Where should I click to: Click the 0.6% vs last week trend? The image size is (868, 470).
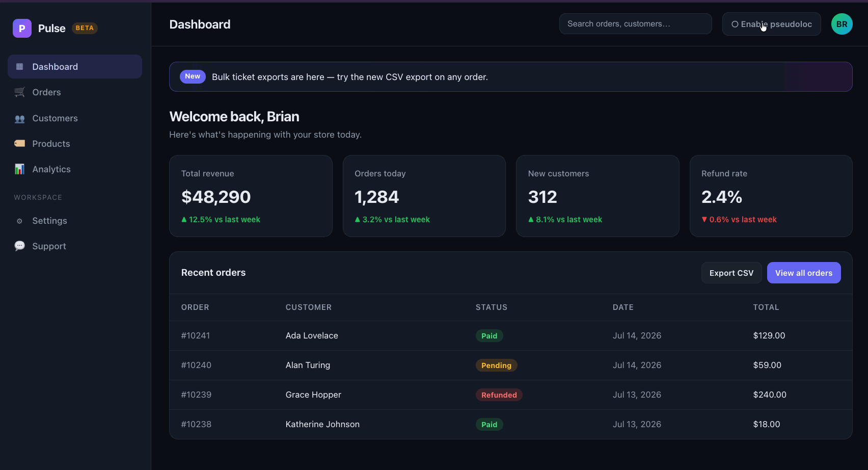pos(739,220)
